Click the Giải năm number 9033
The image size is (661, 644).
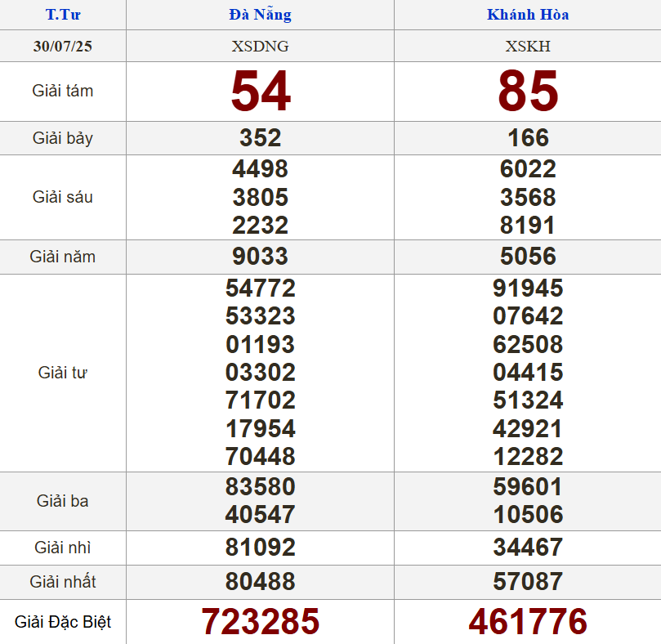(x=260, y=257)
